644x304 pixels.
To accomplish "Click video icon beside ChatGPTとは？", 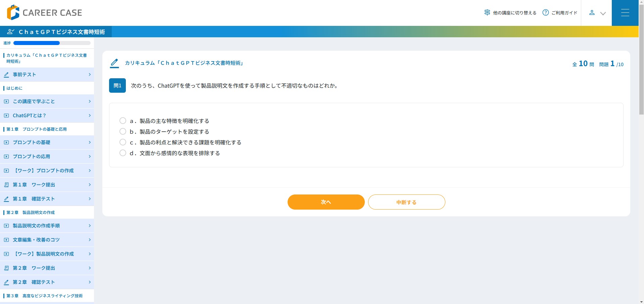I will click(6, 116).
